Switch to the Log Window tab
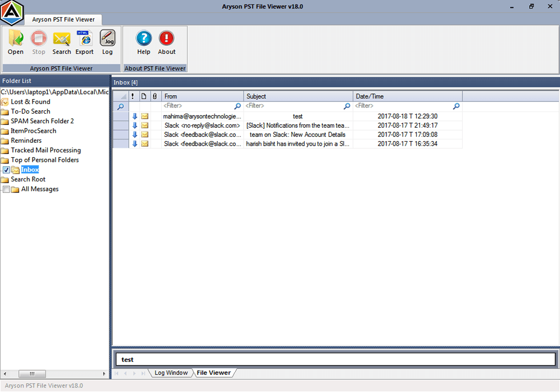560x392 pixels. [x=171, y=373]
